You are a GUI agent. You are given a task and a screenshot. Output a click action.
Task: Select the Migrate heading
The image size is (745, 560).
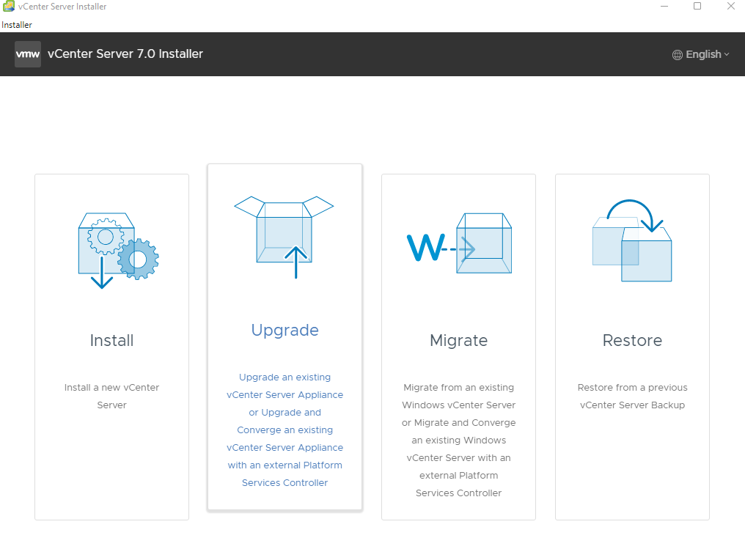coord(458,341)
